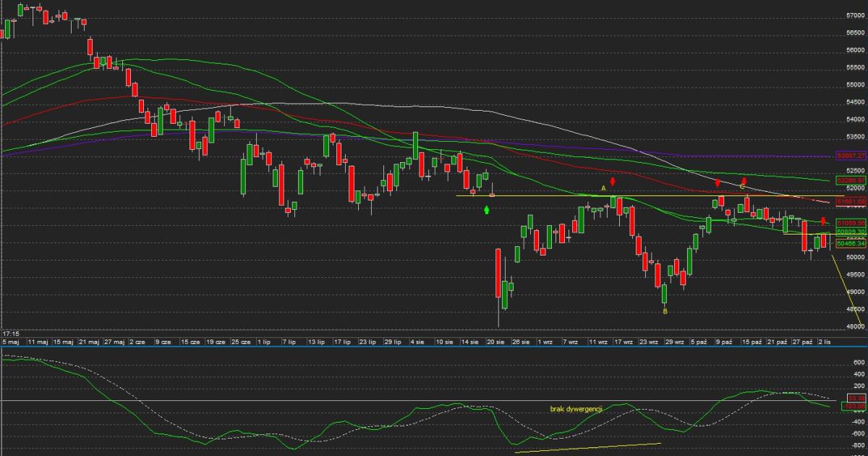Click the red 51681.68 price tag
The width and height of the screenshot is (868, 456).
coord(851,200)
